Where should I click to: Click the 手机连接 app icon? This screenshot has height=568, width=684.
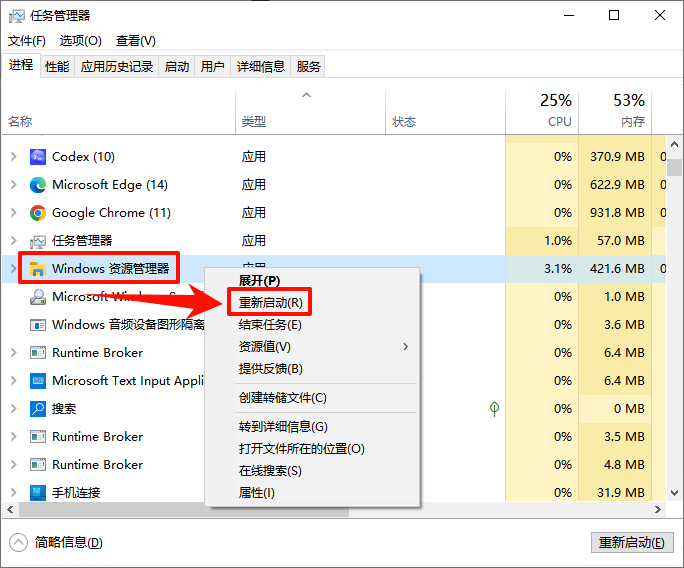pos(38,493)
